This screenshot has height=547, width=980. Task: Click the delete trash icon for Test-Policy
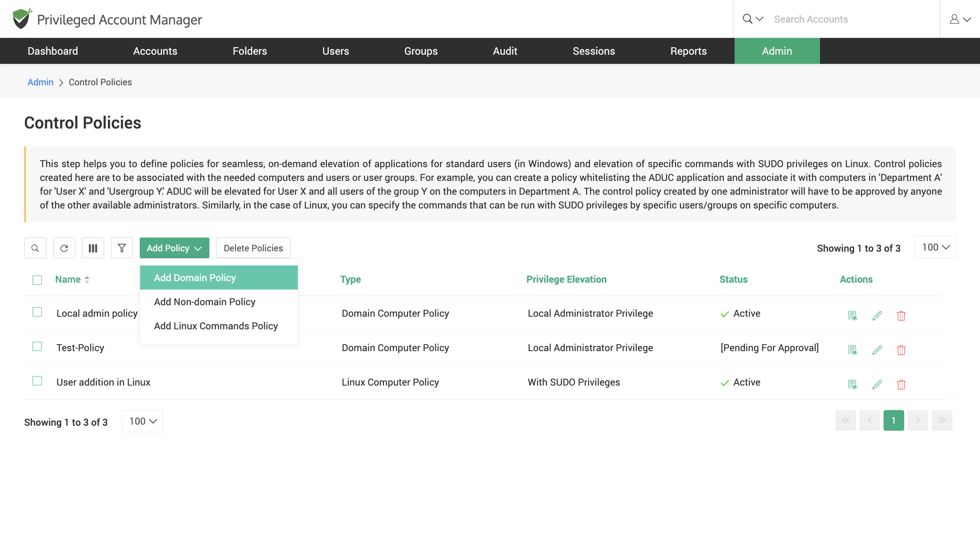click(901, 350)
